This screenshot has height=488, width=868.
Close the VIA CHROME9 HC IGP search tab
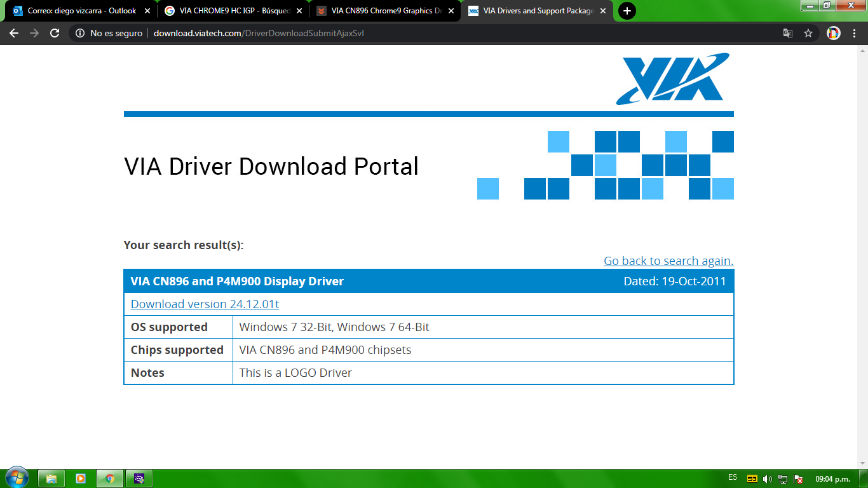[x=299, y=11]
